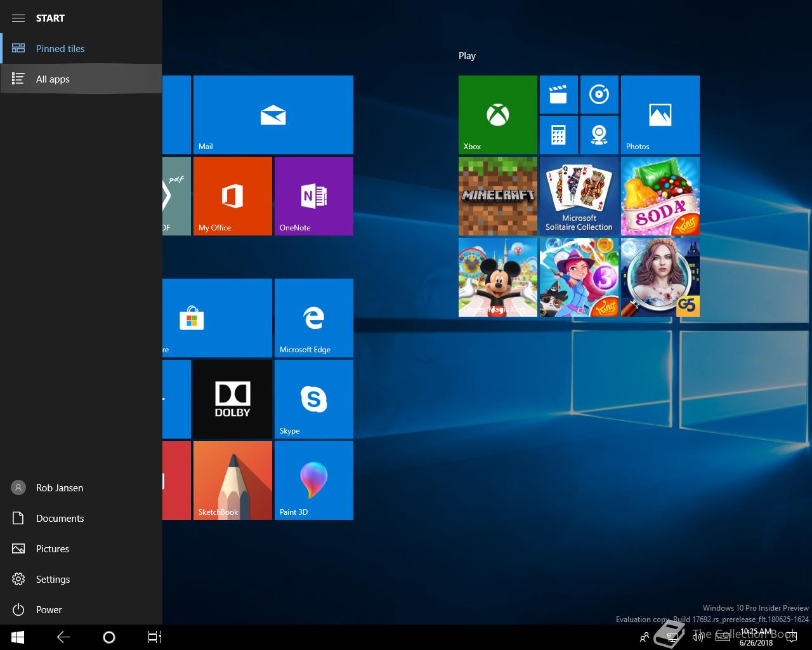Launch the Bubble Witch 3 tile
This screenshot has width=812, height=650.
[579, 277]
